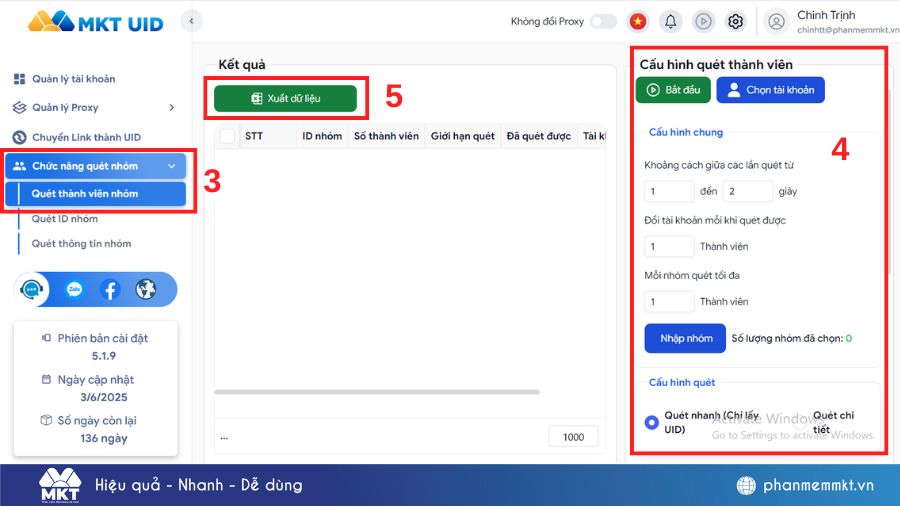The height and width of the screenshot is (506, 900).
Task: Tick the select-all checkbox in table header
Action: point(227,136)
